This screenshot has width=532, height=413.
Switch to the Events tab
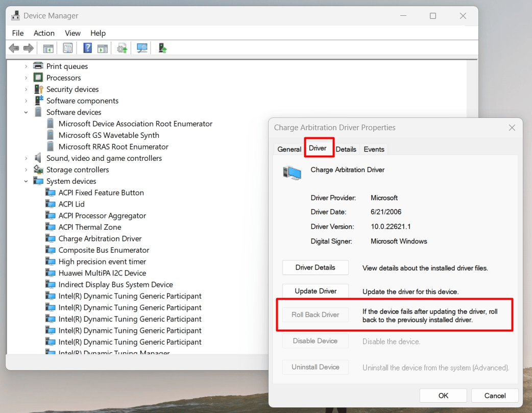374,149
